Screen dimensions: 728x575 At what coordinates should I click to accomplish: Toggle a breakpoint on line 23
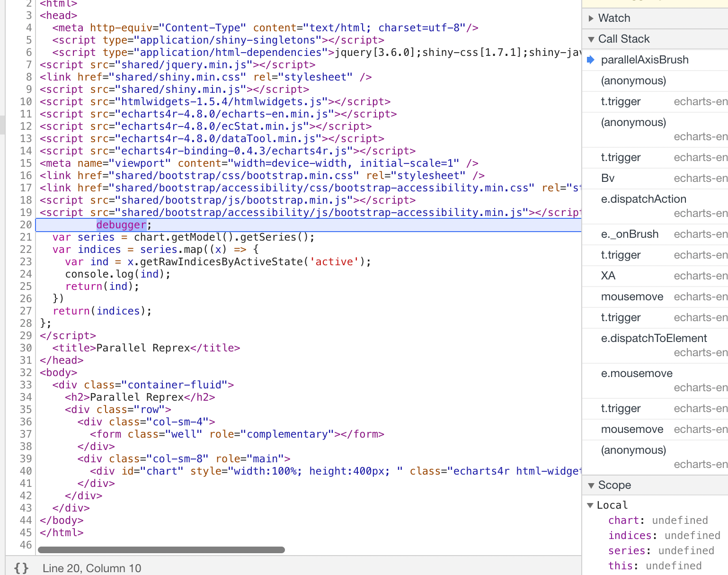point(26,261)
